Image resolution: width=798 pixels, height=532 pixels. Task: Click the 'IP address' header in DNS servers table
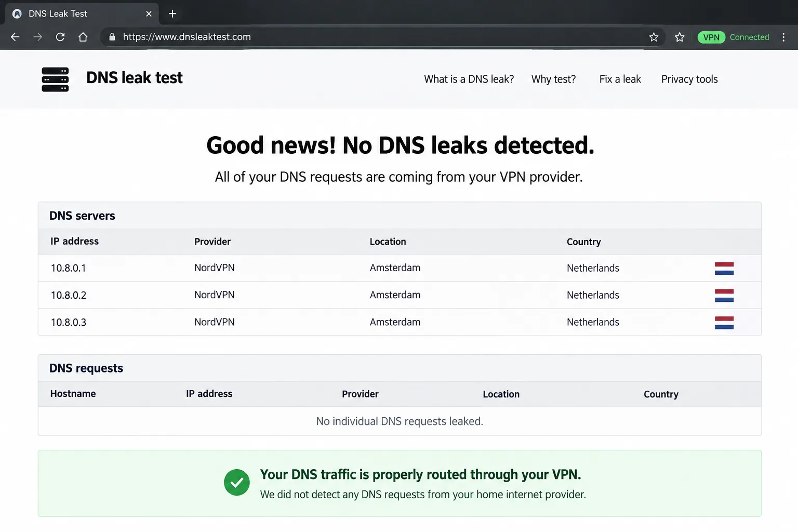74,241
